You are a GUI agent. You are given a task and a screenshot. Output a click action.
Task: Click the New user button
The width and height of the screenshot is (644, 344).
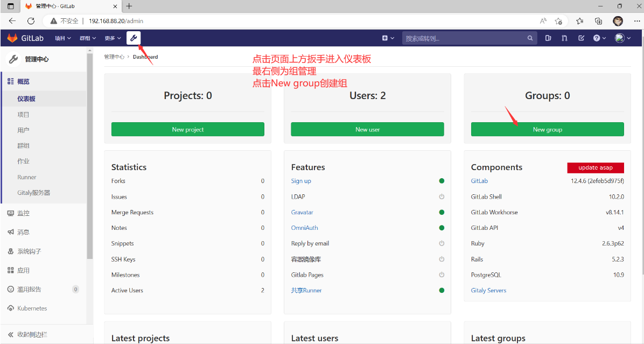[368, 129]
